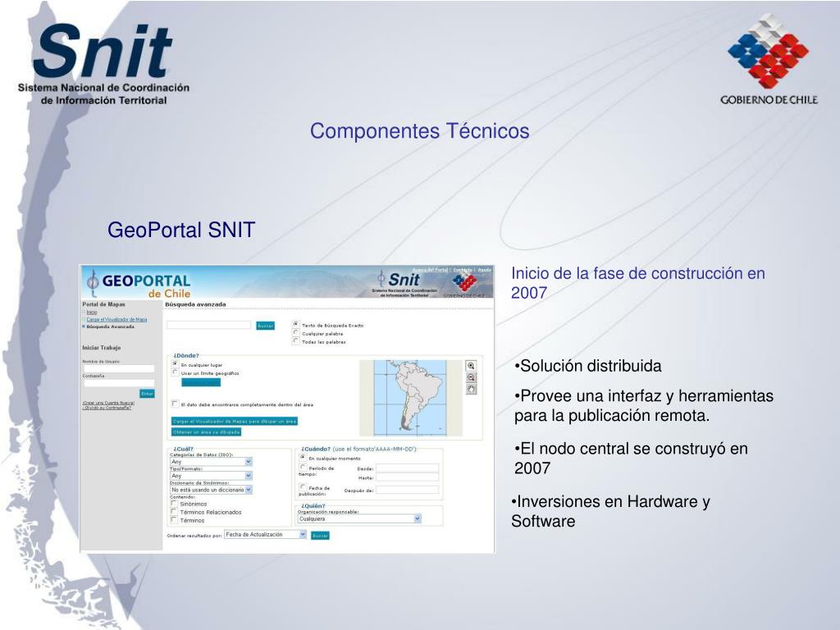Click the main search text field
This screenshot has width=840, height=630.
click(x=209, y=325)
